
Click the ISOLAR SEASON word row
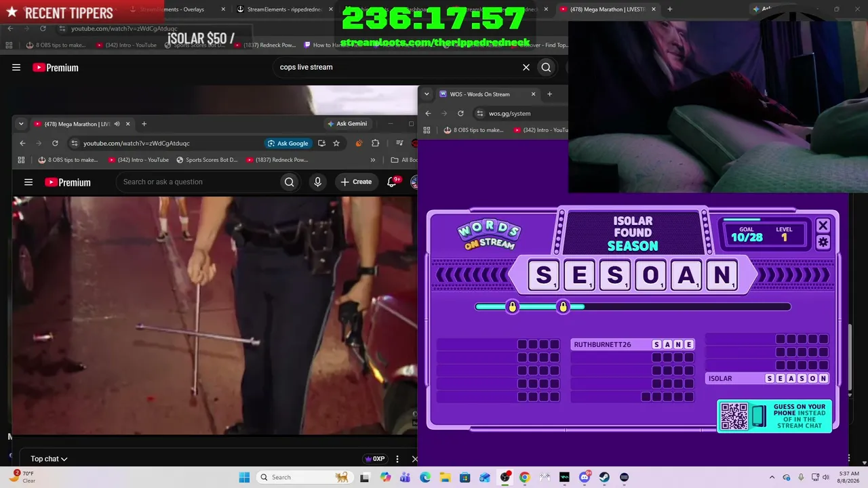(x=767, y=378)
